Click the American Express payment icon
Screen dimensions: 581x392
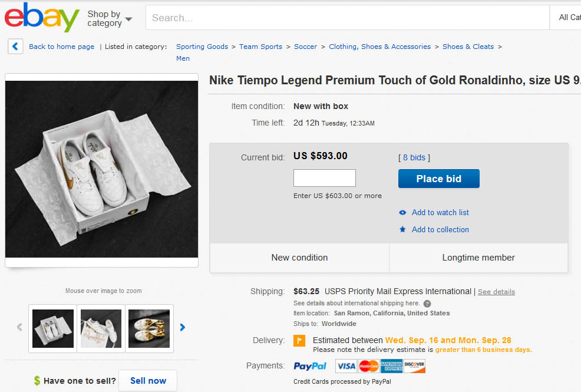coord(391,366)
